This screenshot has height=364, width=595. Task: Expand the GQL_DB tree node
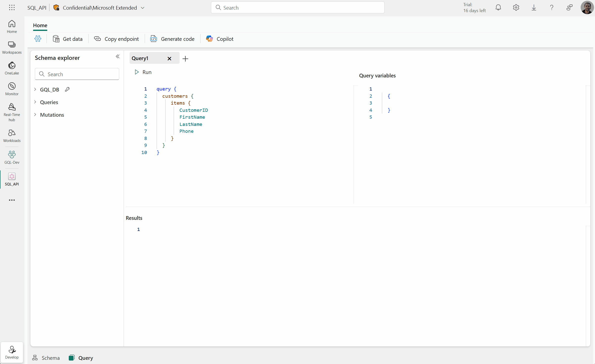tap(35, 90)
